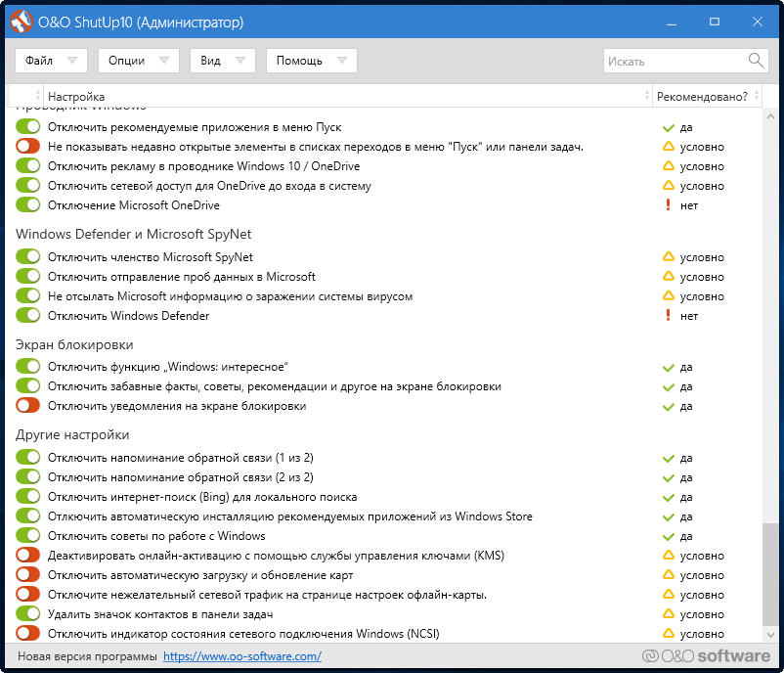Click 'Отключить отправление проб данных в Microsoft' text

click(x=182, y=277)
